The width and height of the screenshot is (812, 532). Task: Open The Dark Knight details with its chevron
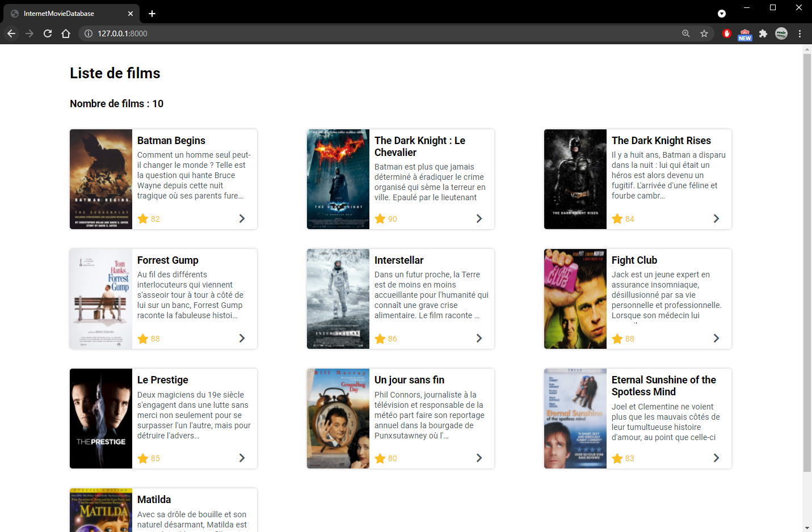click(x=479, y=218)
